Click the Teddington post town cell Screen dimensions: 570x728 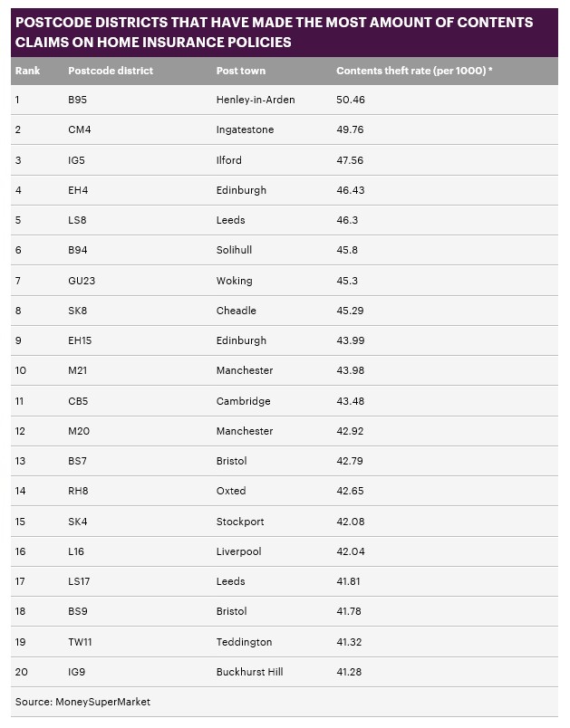tap(244, 642)
